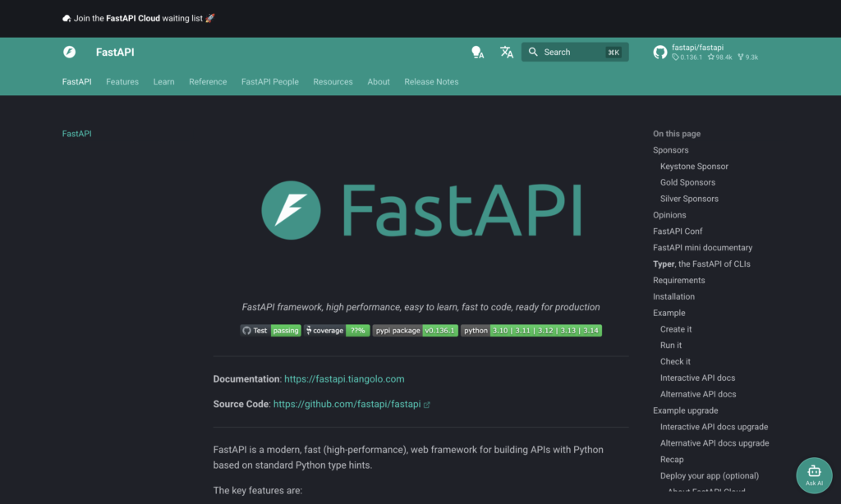
Task: Click the search magnifier icon
Action: [532, 52]
